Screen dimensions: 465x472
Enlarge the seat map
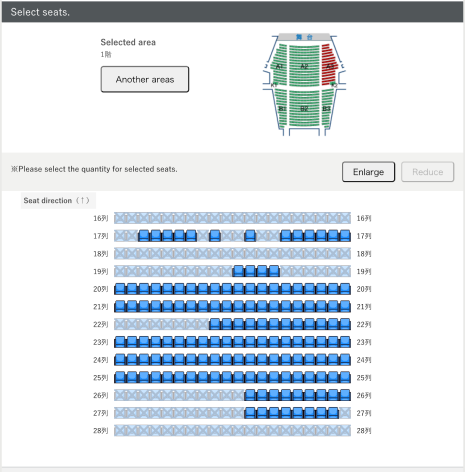pos(368,172)
